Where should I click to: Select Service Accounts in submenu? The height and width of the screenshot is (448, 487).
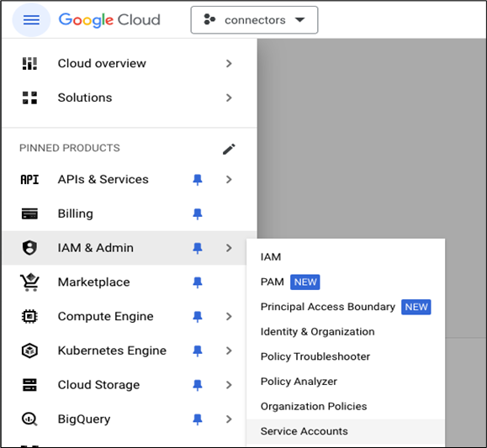346,431
